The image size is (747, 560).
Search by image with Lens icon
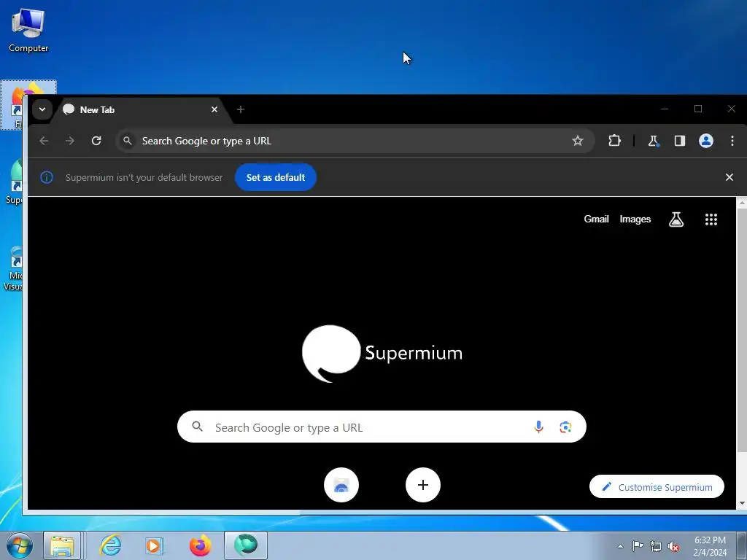(565, 427)
